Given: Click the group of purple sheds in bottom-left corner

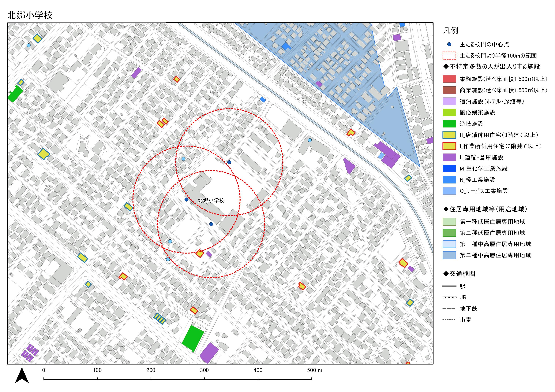Looking at the screenshot, I should [30, 353].
